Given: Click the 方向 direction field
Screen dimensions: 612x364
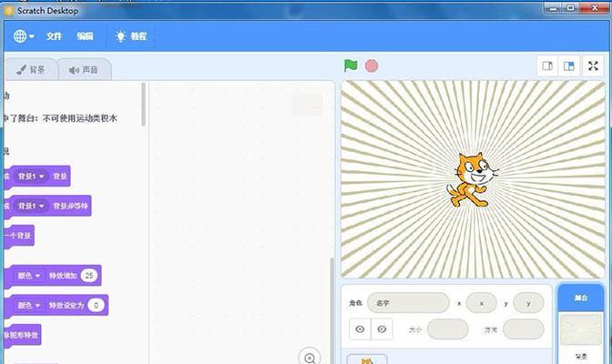Looking at the screenshot, I should pyautogui.click(x=523, y=329).
